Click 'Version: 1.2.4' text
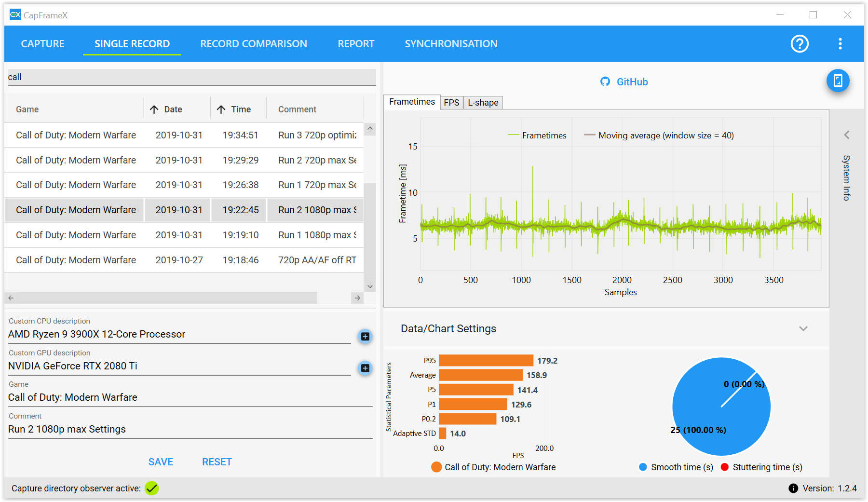Viewport: 868px width, 502px height. click(x=829, y=488)
